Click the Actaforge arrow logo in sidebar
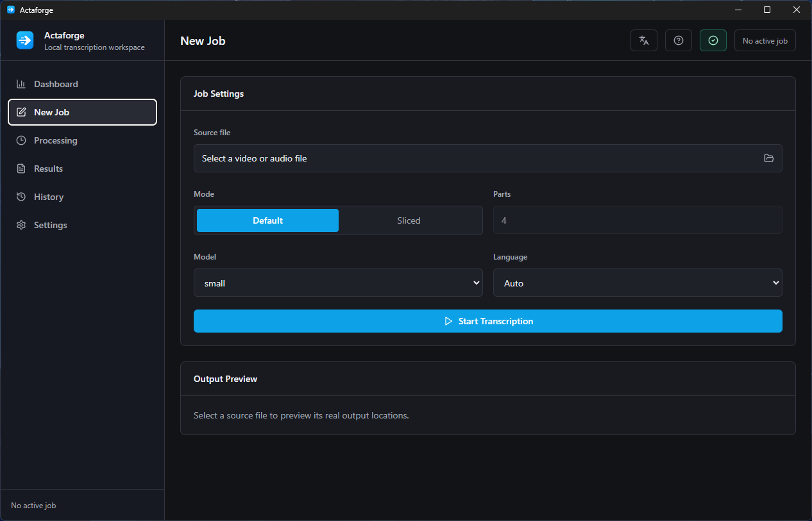The height and width of the screenshot is (521, 812). tap(25, 40)
